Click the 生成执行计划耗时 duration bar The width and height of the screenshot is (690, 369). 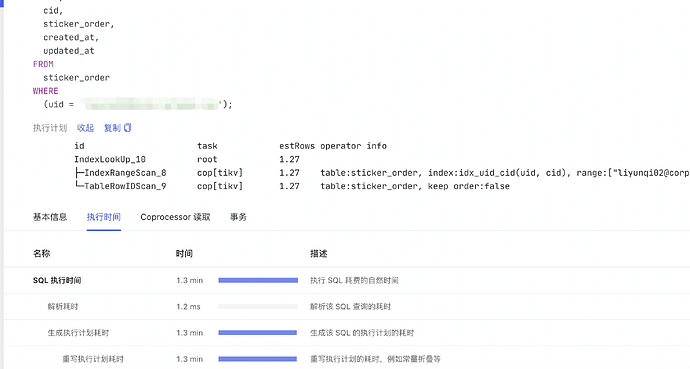click(x=258, y=333)
